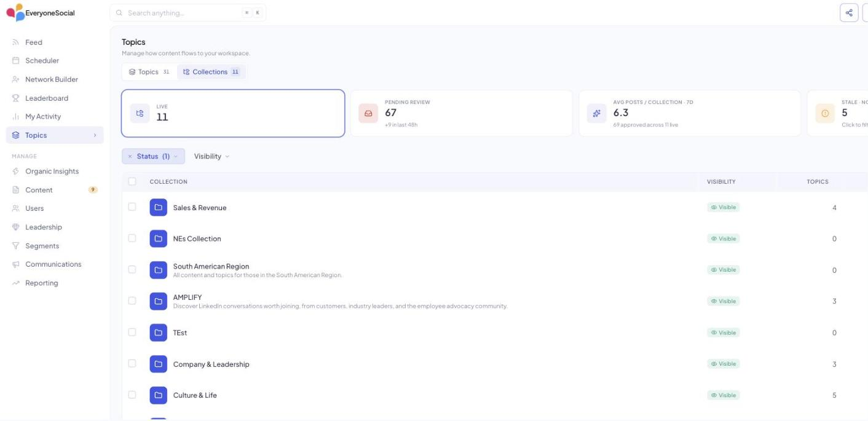Switch to the Topics 31 tab
The image size is (868, 421).
tap(149, 72)
